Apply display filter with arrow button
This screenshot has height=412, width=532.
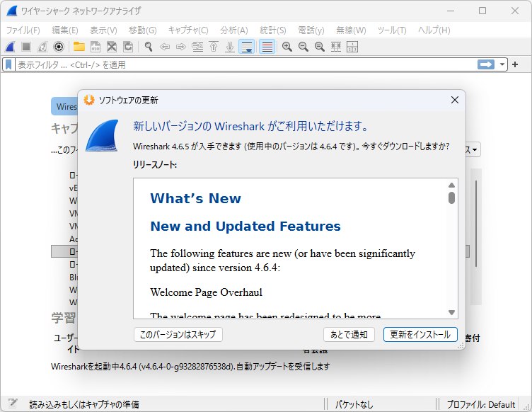click(x=486, y=64)
